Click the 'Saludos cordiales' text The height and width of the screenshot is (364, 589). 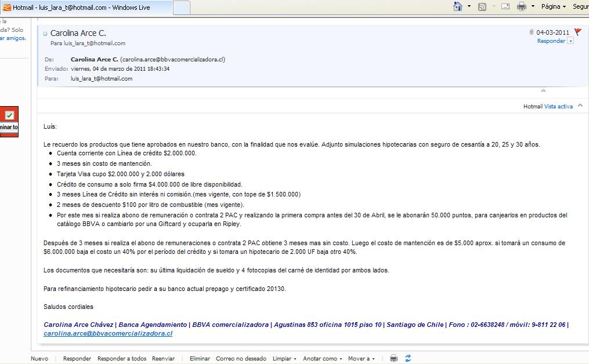[x=68, y=307]
